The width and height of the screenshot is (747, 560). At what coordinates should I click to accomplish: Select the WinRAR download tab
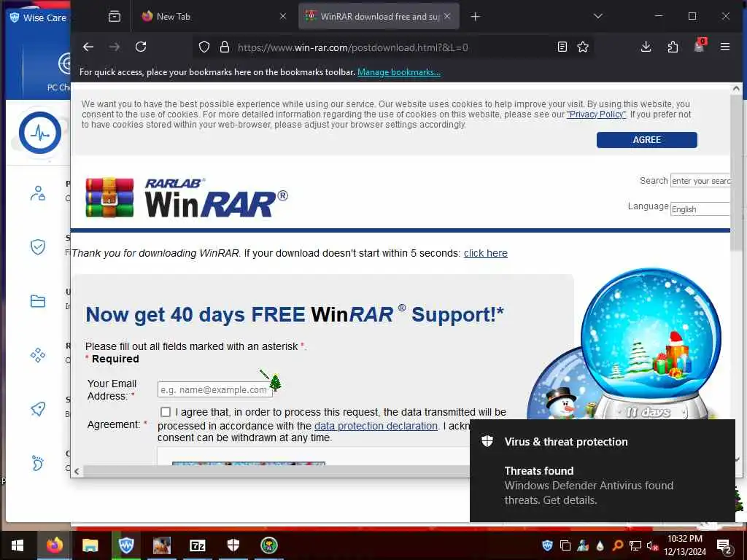click(x=379, y=16)
